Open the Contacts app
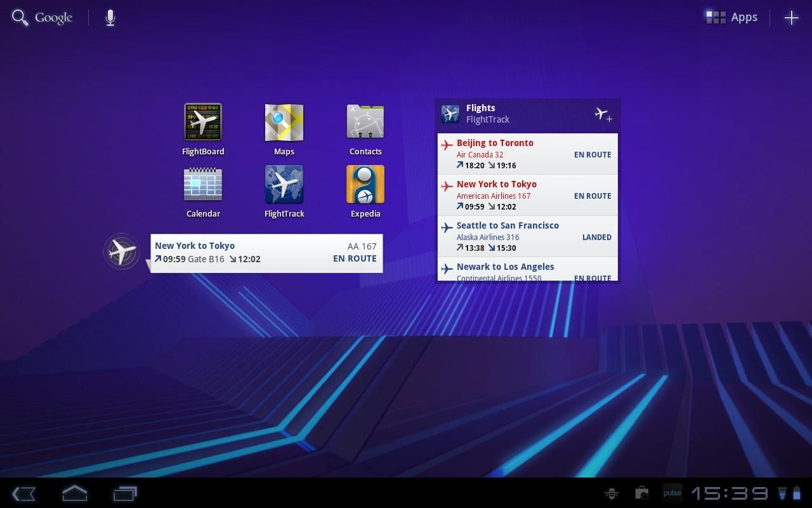This screenshot has height=508, width=812. [x=365, y=122]
